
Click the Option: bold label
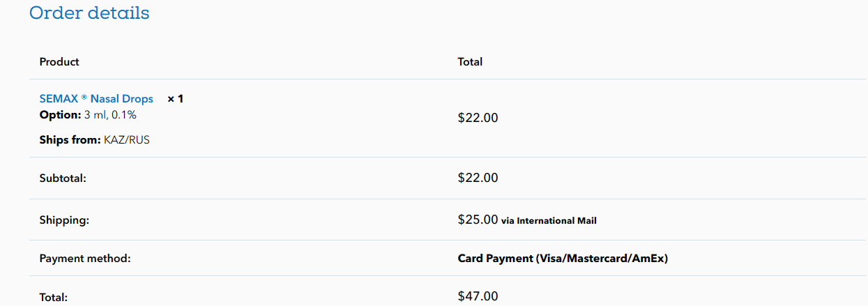point(61,115)
